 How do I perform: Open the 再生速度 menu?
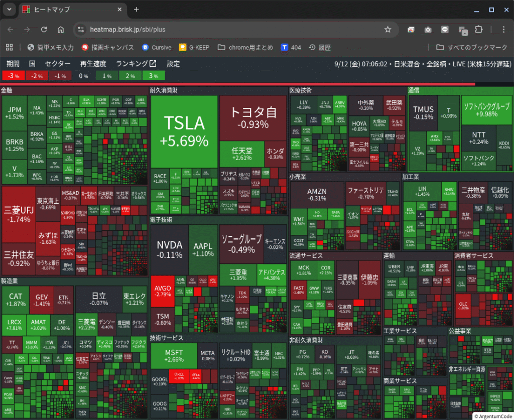point(93,64)
